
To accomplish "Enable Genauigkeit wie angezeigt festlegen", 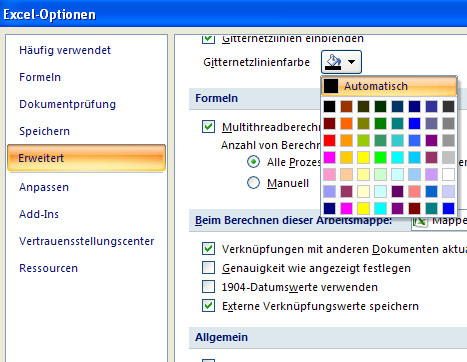I will click(208, 268).
